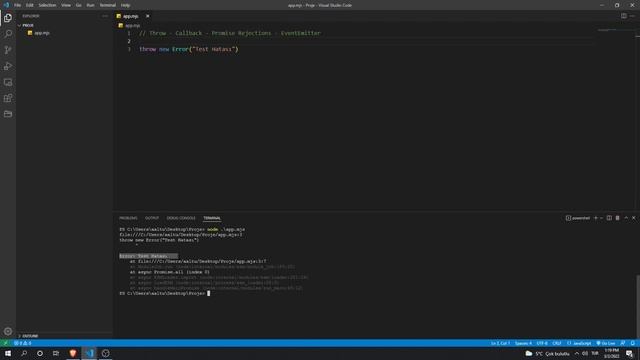Open the Help menu
640x360 pixels.
(125, 5)
